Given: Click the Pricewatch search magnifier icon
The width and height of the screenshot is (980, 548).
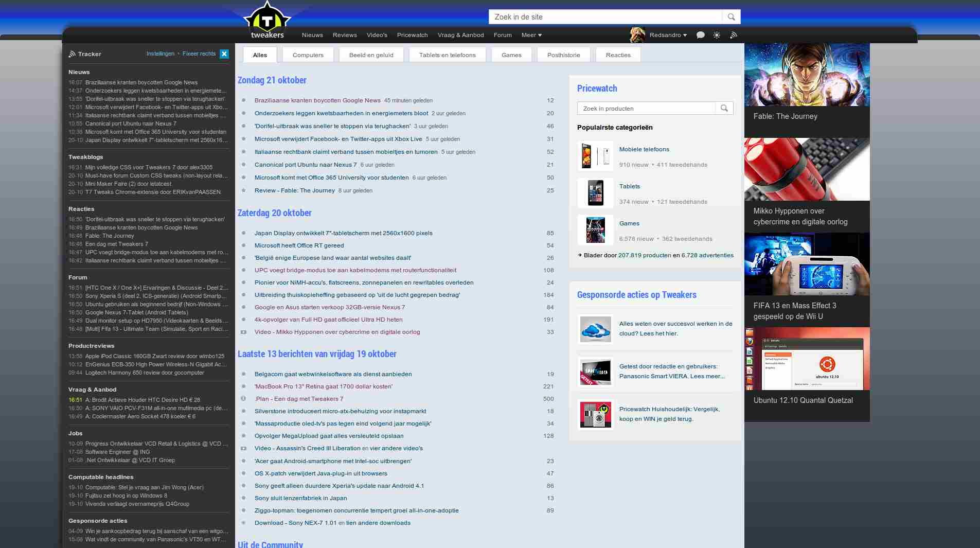Looking at the screenshot, I should (724, 108).
